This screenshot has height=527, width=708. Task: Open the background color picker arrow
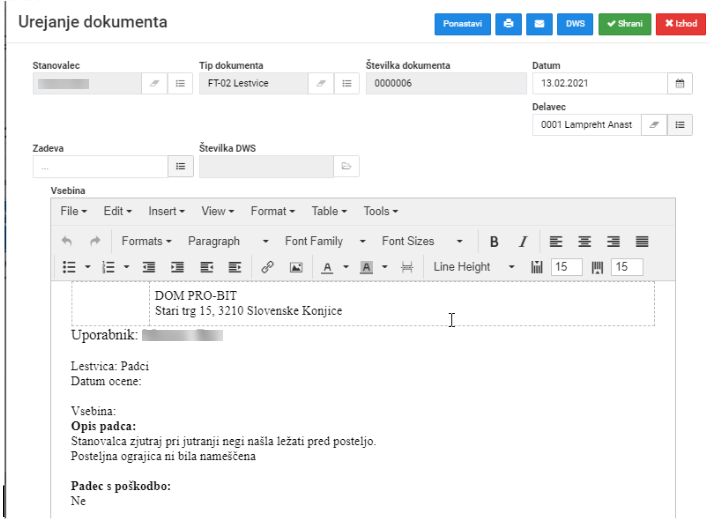coord(385,267)
